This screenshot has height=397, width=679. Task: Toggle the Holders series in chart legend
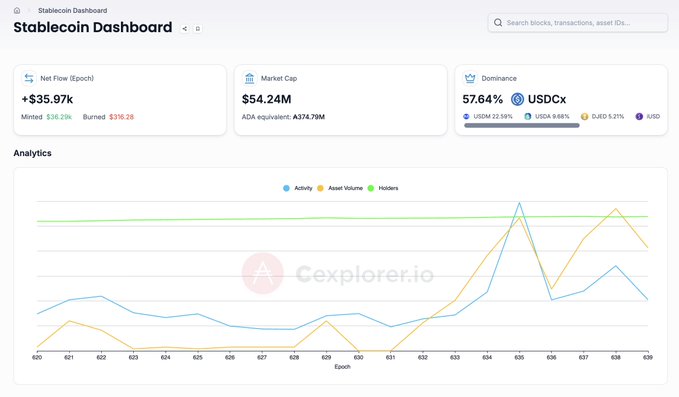[383, 188]
